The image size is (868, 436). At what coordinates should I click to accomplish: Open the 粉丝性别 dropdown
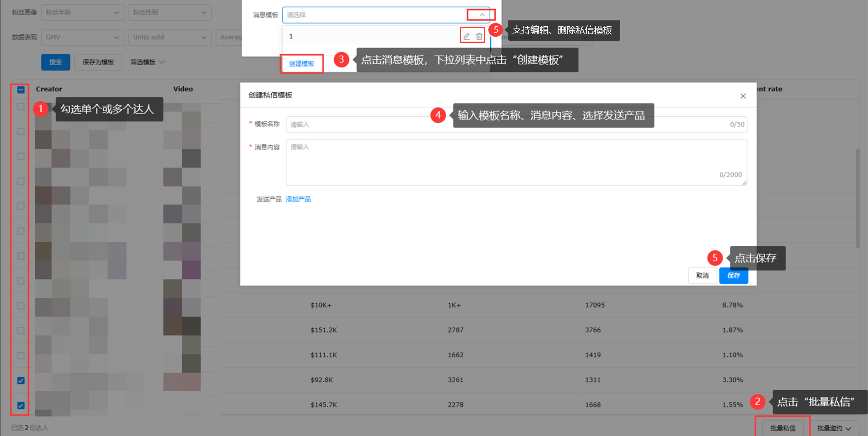(170, 13)
